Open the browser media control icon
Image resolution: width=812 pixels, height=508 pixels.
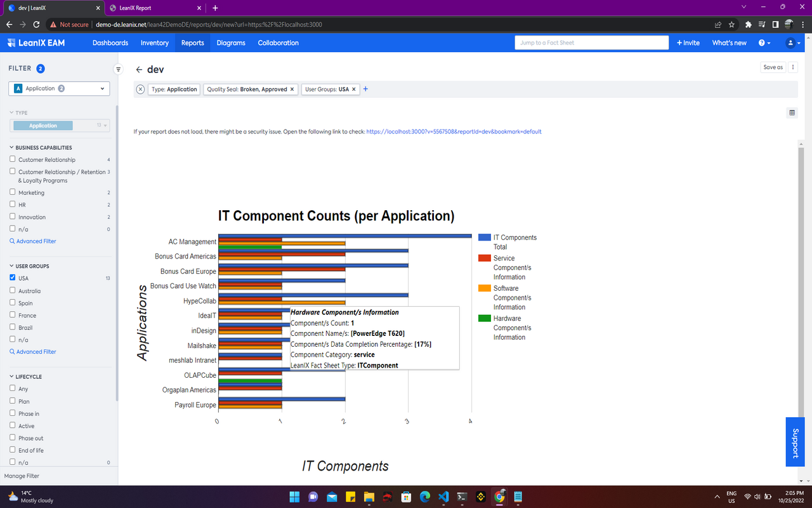762,25
